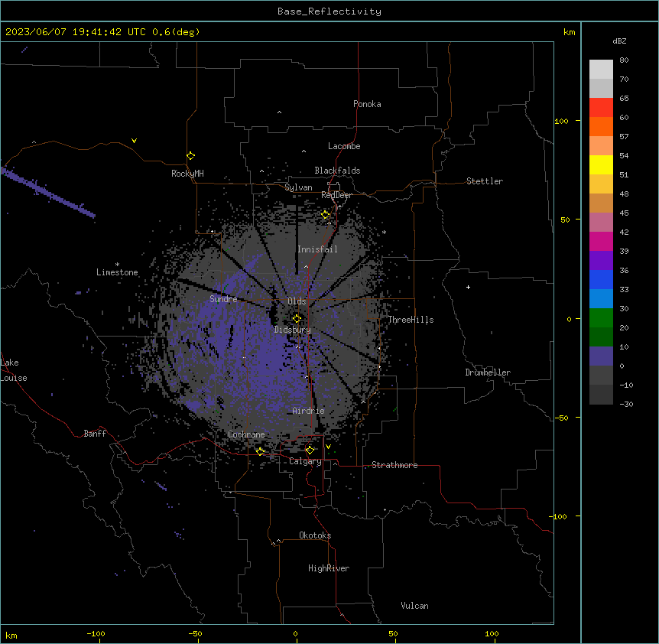The width and height of the screenshot is (659, 644).
Task: Select the -30 value in the dBZ legend
Action: point(626,405)
